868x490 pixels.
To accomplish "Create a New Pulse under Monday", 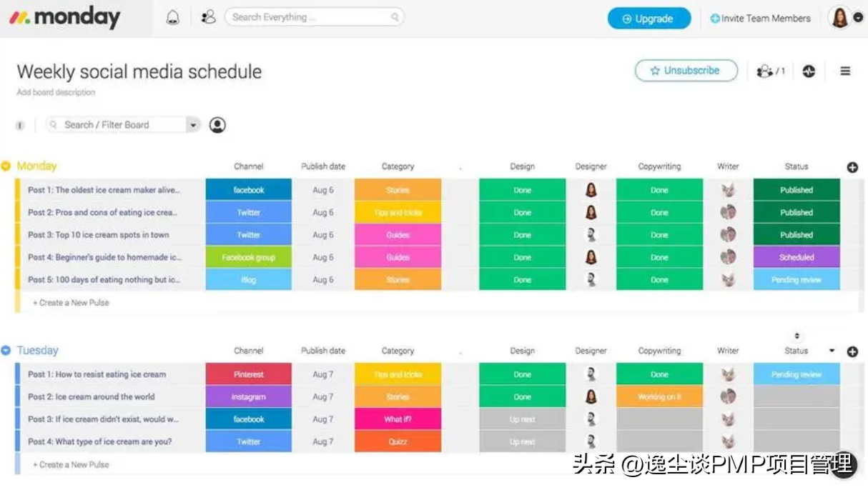I will (71, 303).
